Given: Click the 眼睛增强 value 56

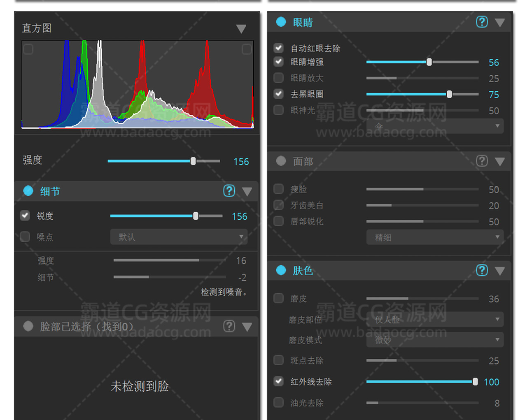Looking at the screenshot, I should (x=493, y=63).
